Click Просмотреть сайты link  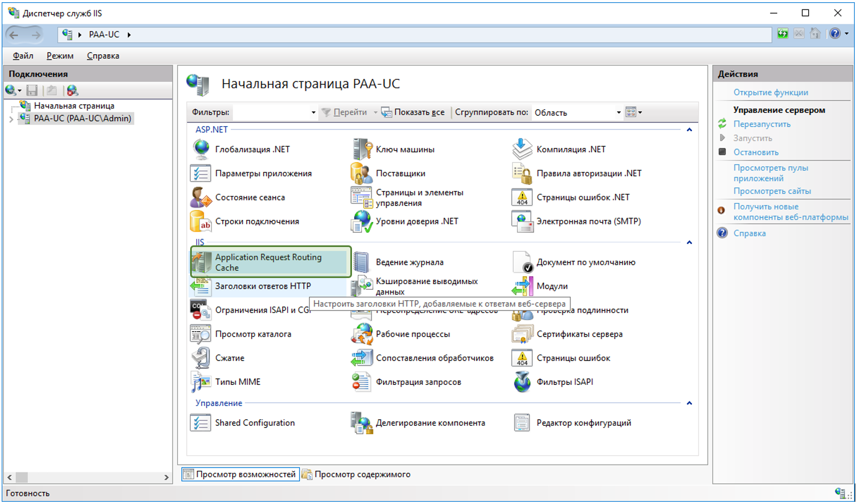(772, 191)
